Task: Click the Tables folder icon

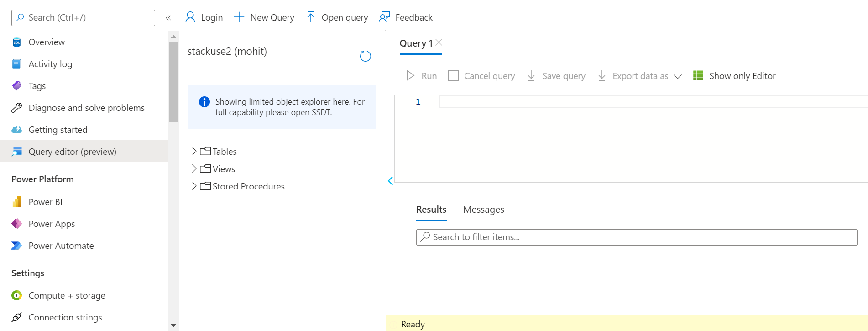Action: [205, 151]
